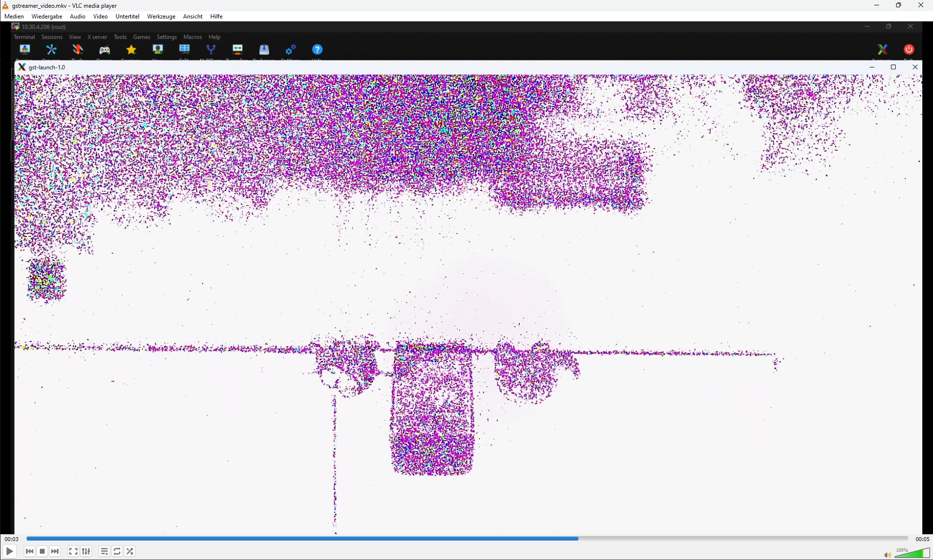Click the Hilfe menu item
This screenshot has width=933, height=560.
(216, 16)
